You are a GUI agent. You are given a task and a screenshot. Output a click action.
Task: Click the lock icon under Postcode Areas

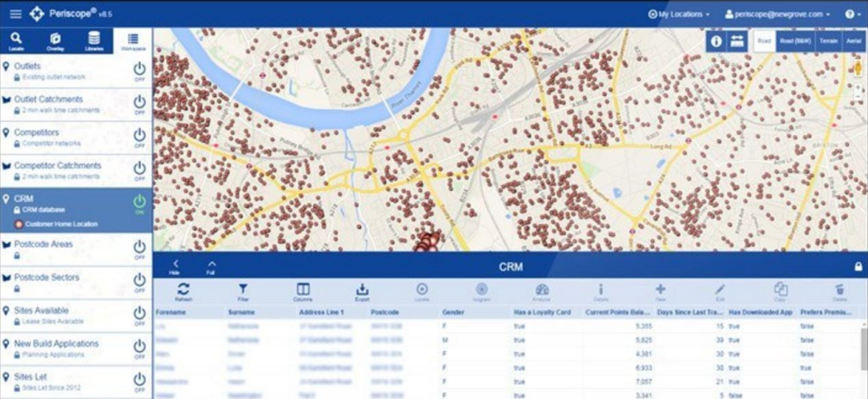coord(17,255)
